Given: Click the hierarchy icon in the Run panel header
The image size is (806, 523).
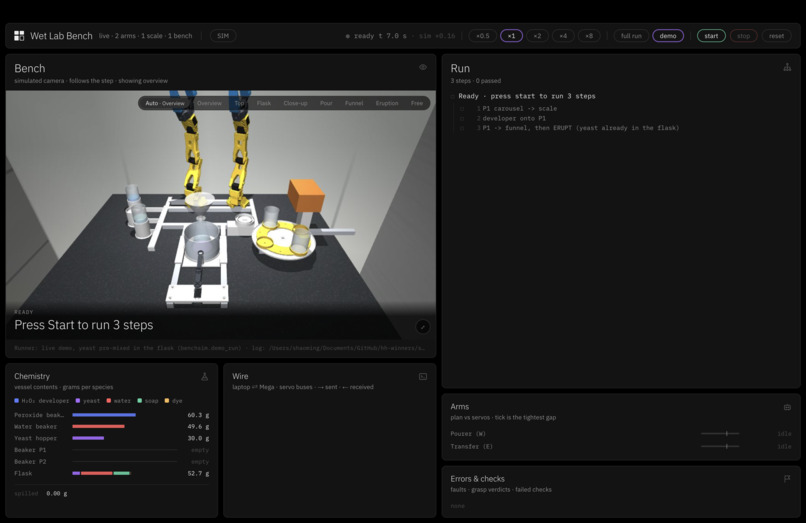Looking at the screenshot, I should click(x=787, y=67).
